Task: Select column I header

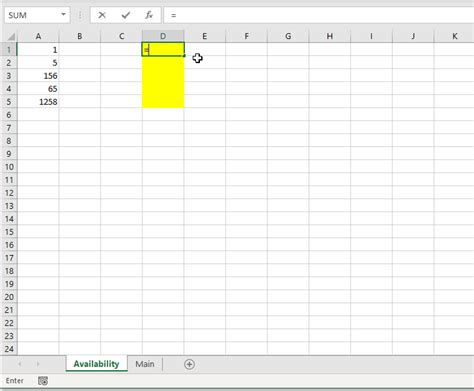Action: pos(371,36)
